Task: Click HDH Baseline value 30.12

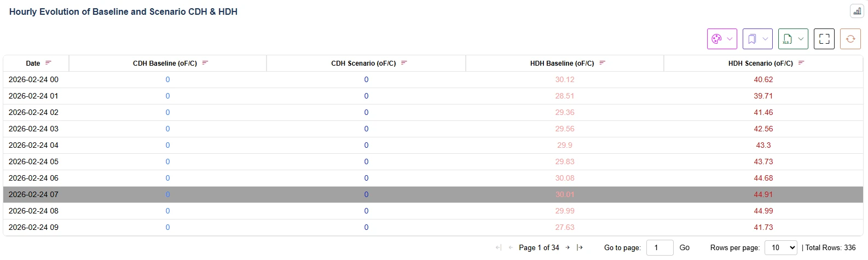Action: 565,79
